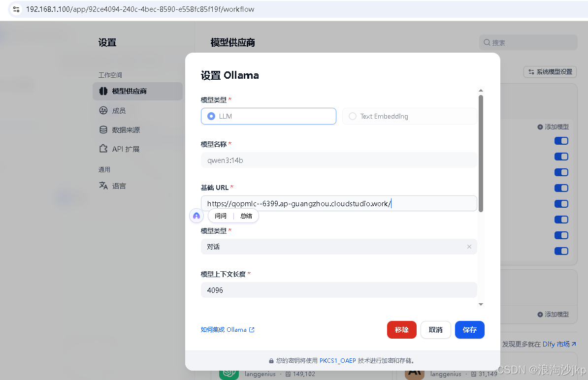This screenshot has height=380, width=588.
Task: Click the 成员 members icon
Action: pos(103,110)
